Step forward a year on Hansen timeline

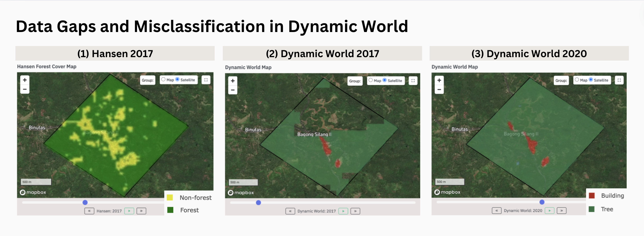pyautogui.click(x=141, y=211)
